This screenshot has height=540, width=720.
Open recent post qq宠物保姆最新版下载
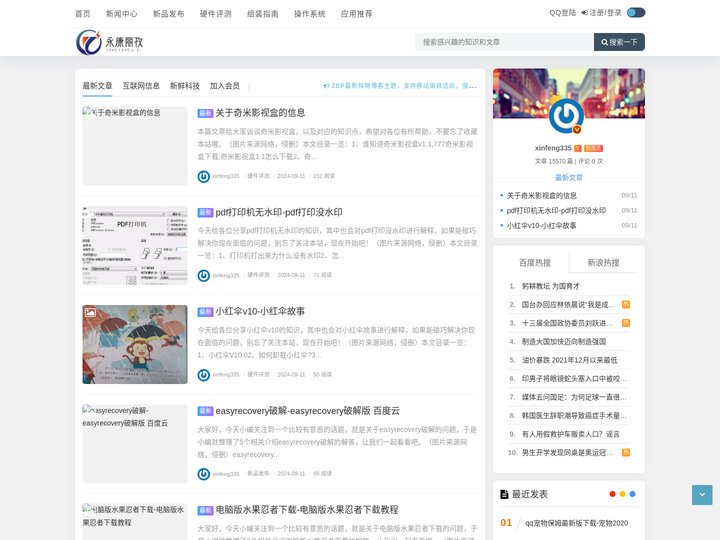(577, 523)
